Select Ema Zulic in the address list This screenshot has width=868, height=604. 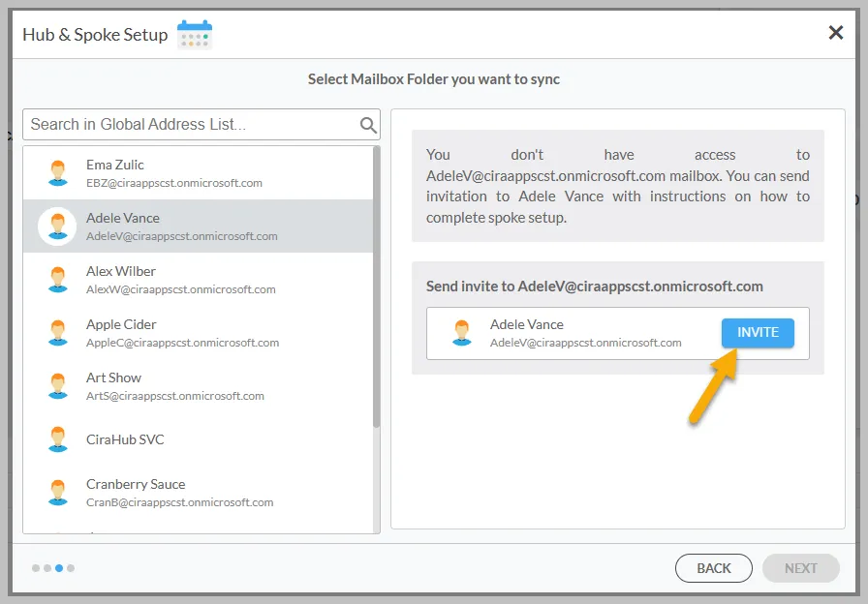199,173
